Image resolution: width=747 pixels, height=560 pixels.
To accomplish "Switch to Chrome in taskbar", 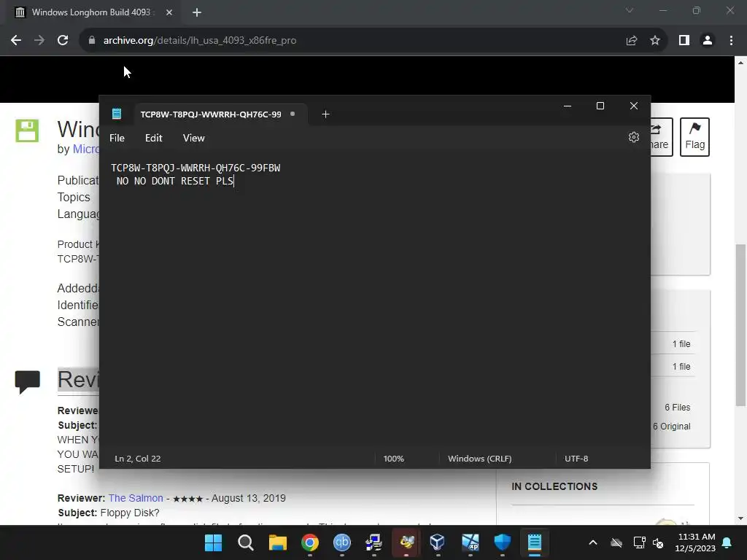I will click(x=309, y=542).
